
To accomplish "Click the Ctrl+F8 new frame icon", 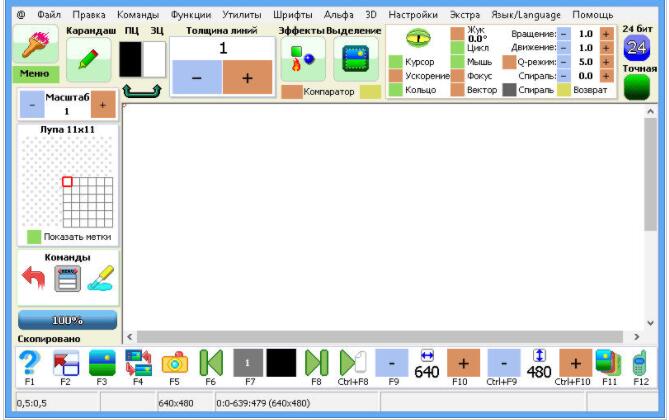I will [353, 363].
